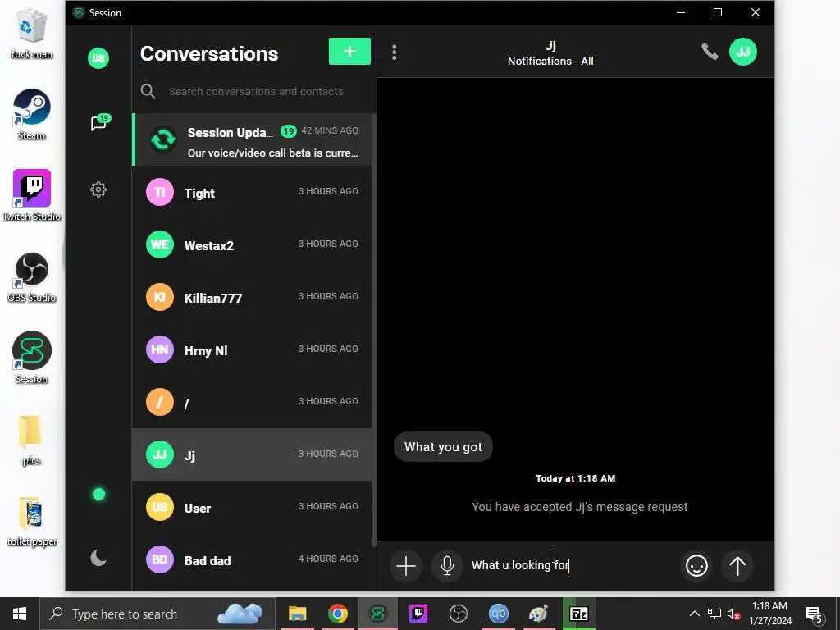Open OBS Studio from taskbar
The image size is (840, 630).
tap(458, 614)
